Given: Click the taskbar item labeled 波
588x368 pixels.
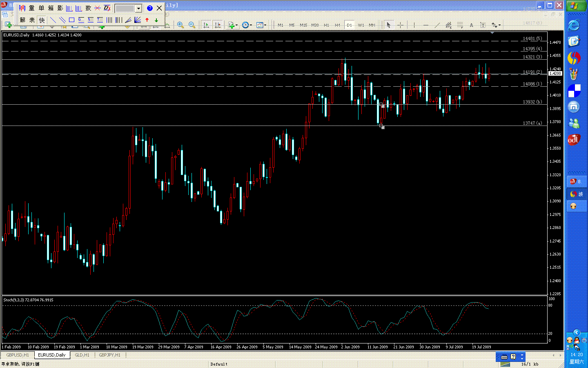Looking at the screenshot, I should (x=576, y=194).
